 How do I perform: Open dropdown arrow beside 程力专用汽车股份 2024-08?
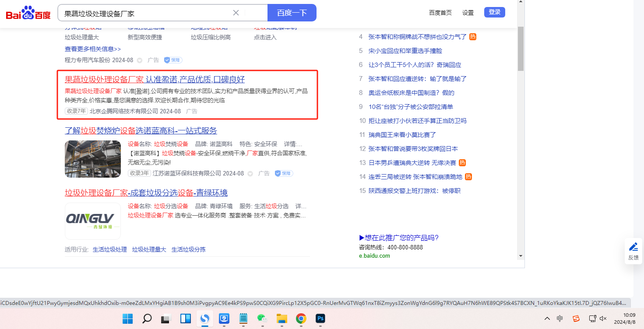click(x=140, y=60)
